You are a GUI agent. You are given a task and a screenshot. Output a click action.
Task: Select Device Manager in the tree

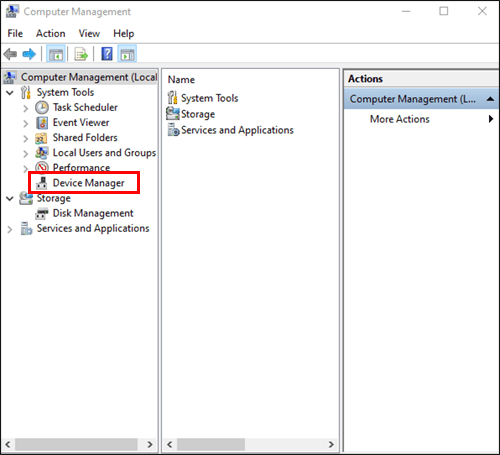coord(88,183)
